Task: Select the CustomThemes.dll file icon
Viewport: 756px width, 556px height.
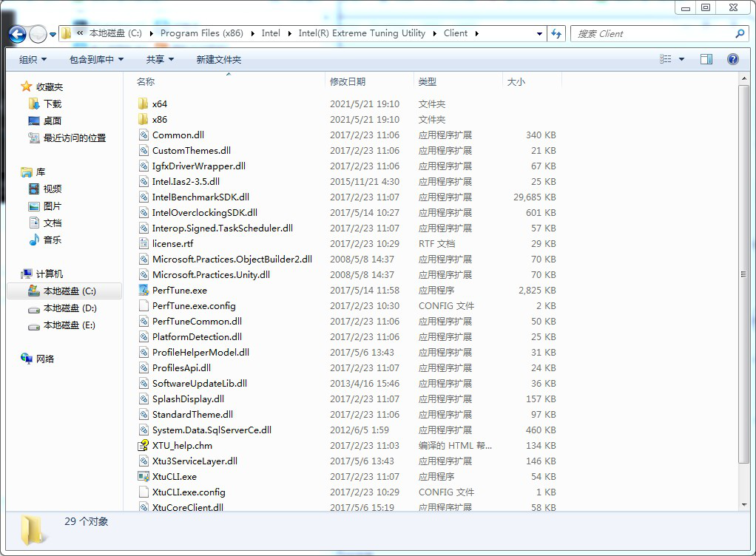Action: (144, 150)
